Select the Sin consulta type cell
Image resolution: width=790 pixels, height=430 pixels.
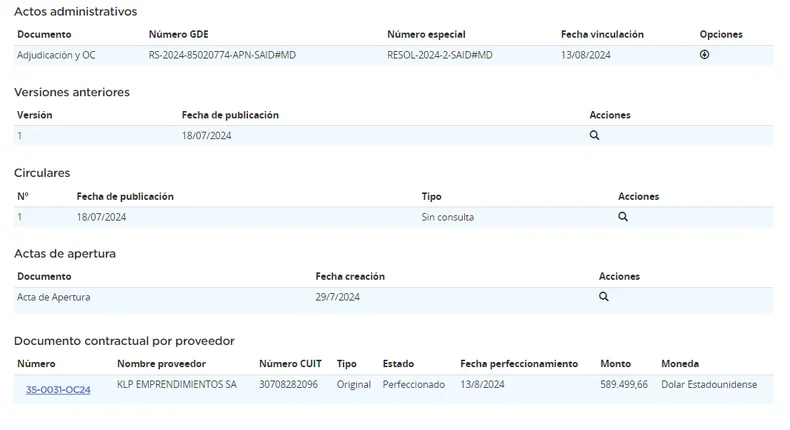click(447, 217)
